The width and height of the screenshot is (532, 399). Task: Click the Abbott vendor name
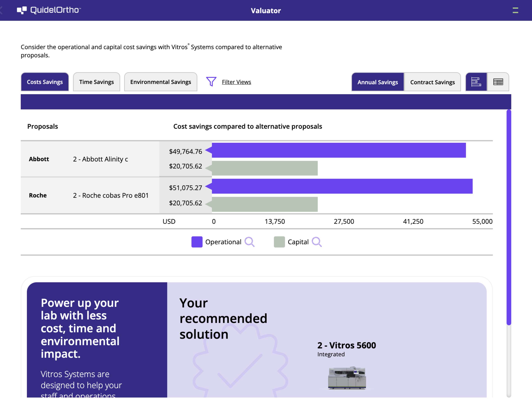tap(39, 159)
